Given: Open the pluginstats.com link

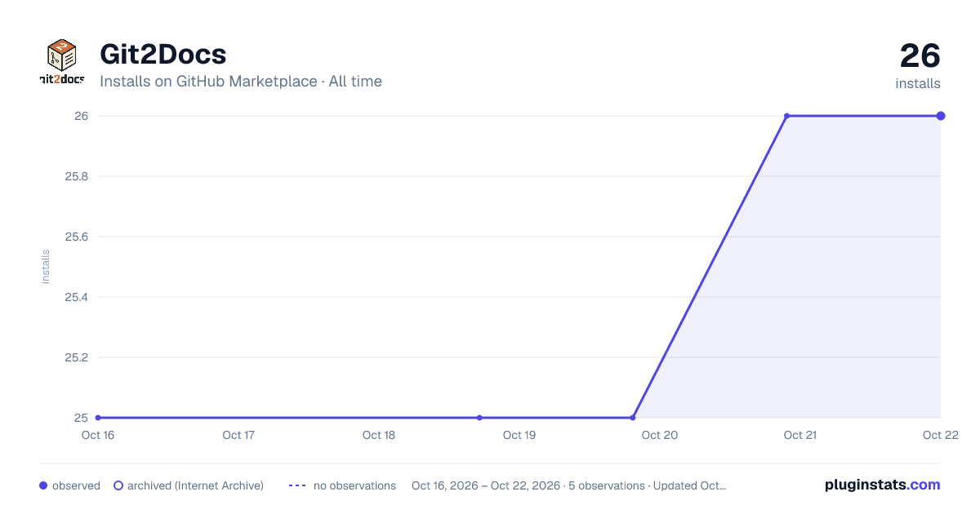Looking at the screenshot, I should click(882, 485).
